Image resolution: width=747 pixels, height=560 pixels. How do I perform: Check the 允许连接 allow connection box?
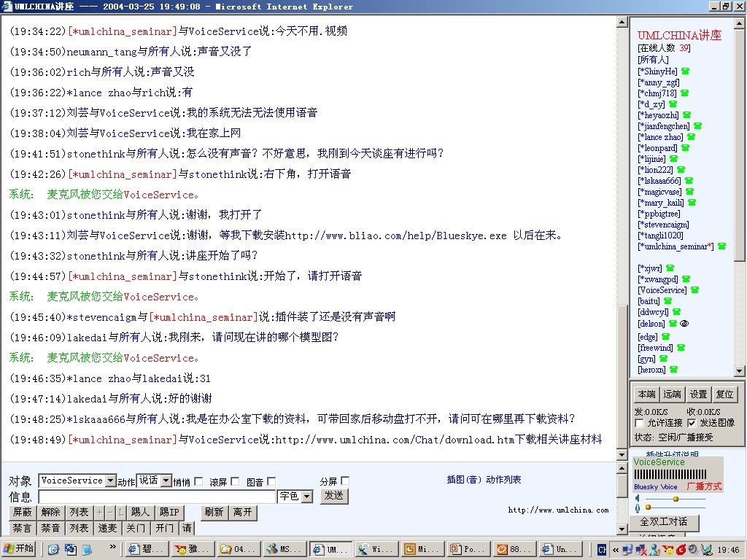pos(639,423)
